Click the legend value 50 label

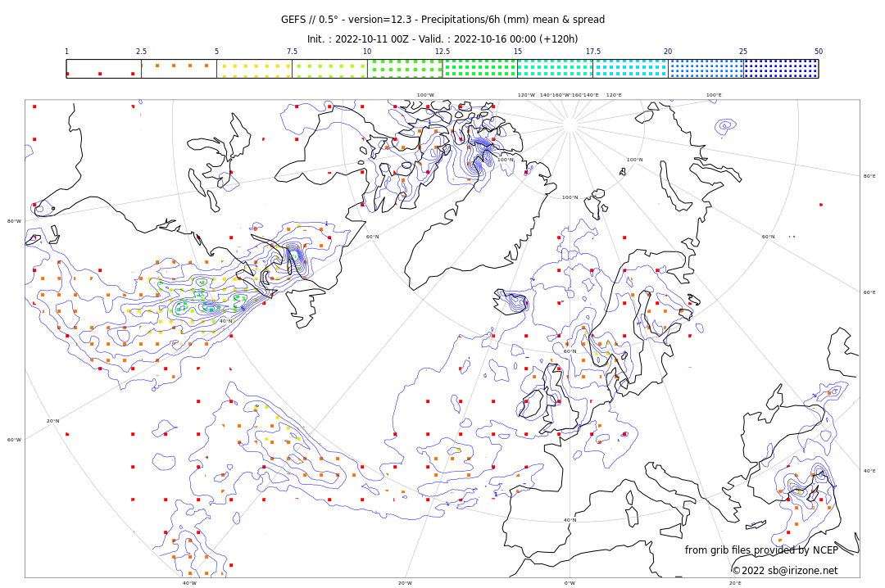coord(818,52)
